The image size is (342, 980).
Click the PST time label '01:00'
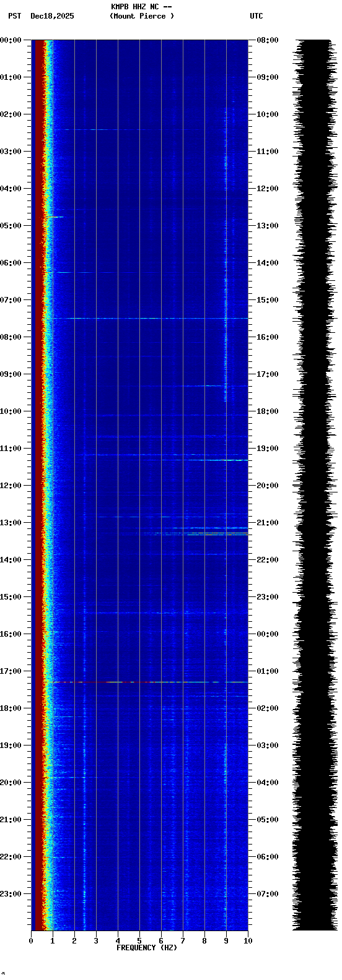11,77
